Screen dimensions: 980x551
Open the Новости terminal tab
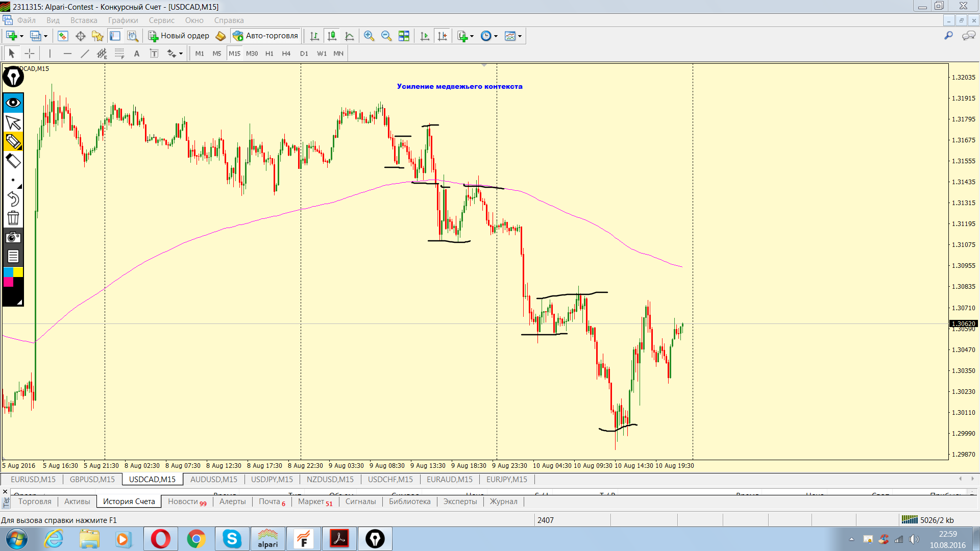click(186, 502)
